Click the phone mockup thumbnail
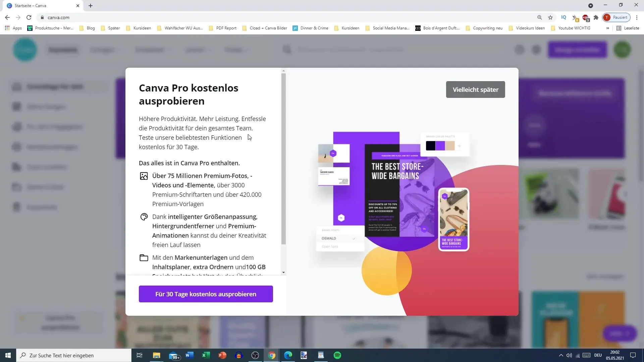Screen dimensions: 644x362 [x=454, y=220]
